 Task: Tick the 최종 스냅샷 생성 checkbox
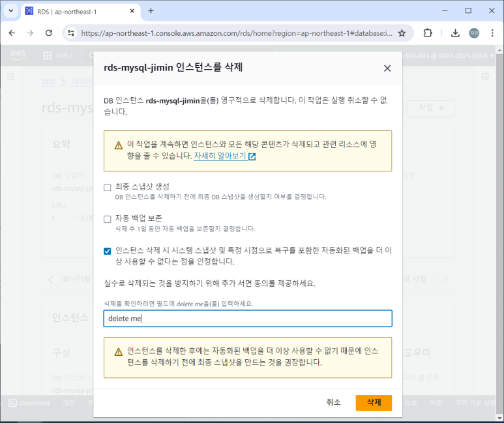(108, 188)
